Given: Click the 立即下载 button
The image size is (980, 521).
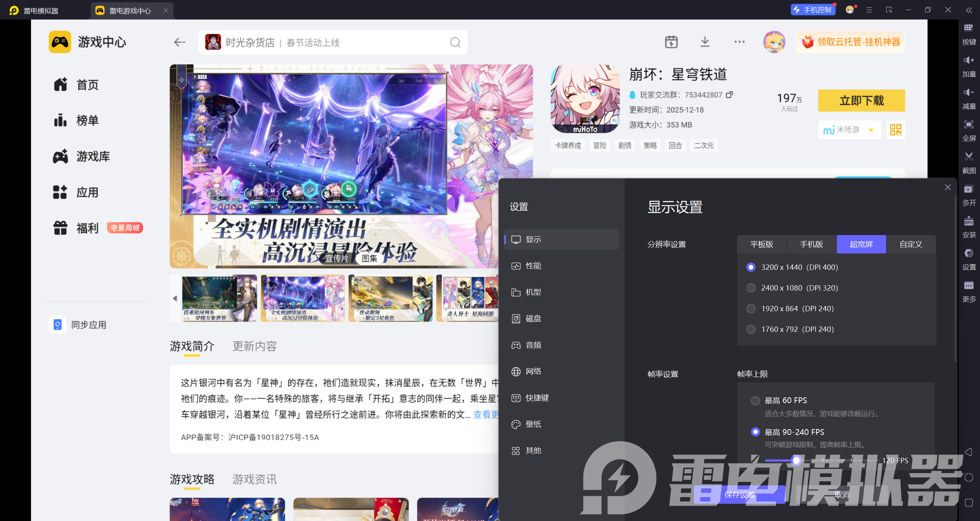Looking at the screenshot, I should (x=861, y=101).
